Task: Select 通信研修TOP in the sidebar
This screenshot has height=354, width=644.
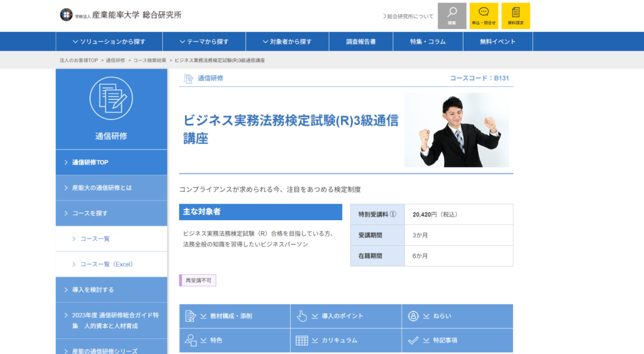Action: [x=111, y=162]
